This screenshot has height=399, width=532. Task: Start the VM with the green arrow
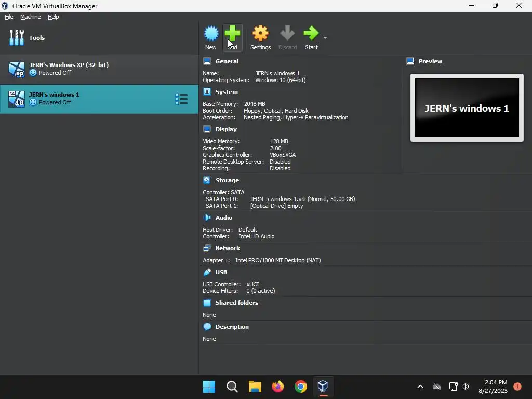(x=311, y=33)
